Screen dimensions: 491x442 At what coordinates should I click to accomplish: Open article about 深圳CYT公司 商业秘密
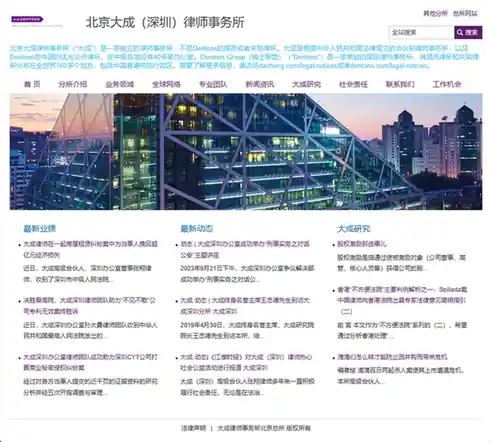pyautogui.click(x=90, y=362)
